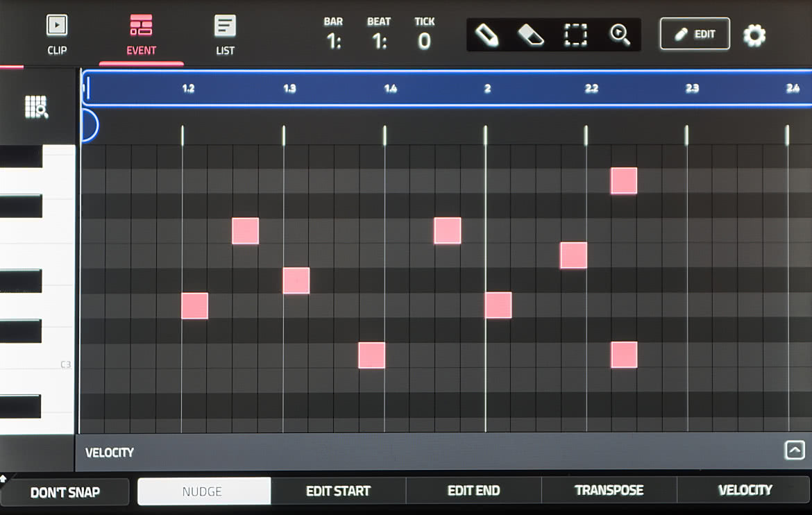Choose the EDIT END mode
812x515 pixels.
point(474,491)
